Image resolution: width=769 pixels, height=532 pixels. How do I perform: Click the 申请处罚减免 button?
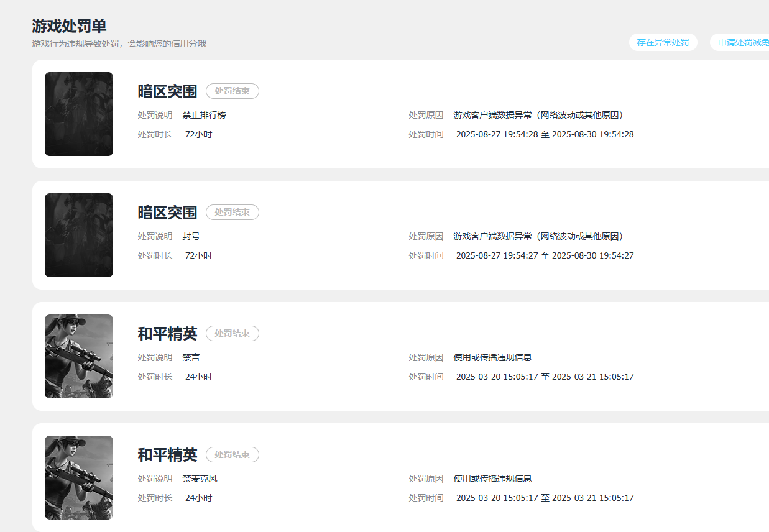click(x=740, y=42)
